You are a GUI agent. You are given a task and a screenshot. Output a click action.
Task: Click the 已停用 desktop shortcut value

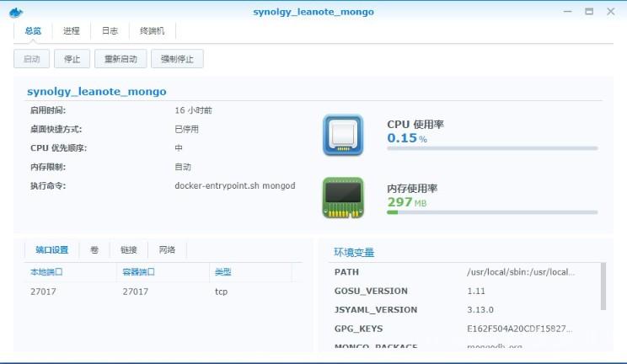pyautogui.click(x=186, y=129)
